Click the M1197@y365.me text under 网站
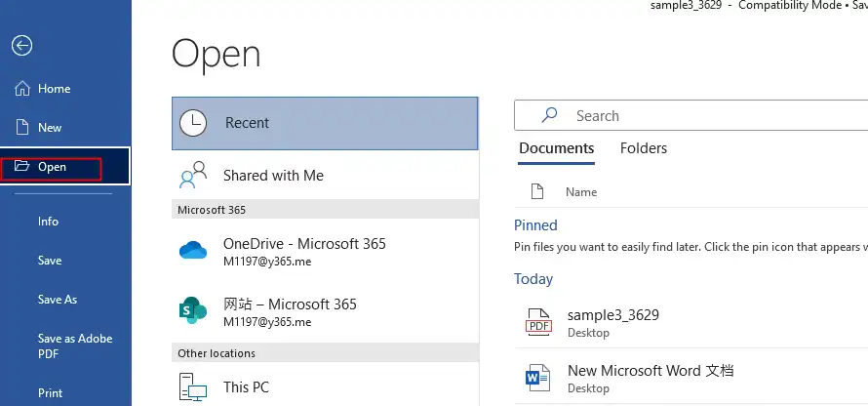The height and width of the screenshot is (406, 868). [x=267, y=322]
